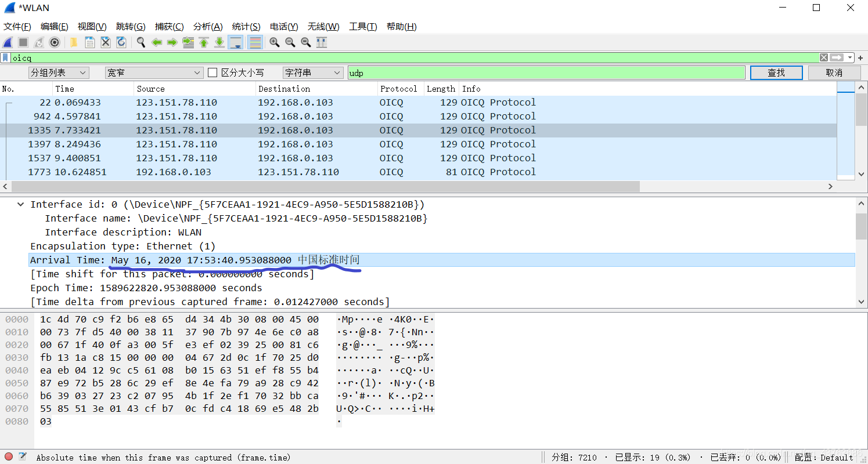Go to the first packet icon
This screenshot has height=464, width=868.
(204, 42)
